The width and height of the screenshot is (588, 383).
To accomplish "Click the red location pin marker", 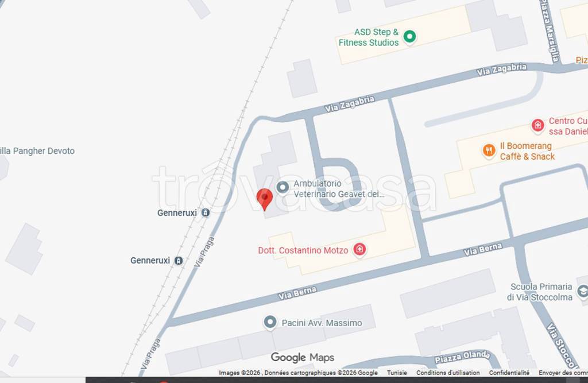I will pos(264,199).
